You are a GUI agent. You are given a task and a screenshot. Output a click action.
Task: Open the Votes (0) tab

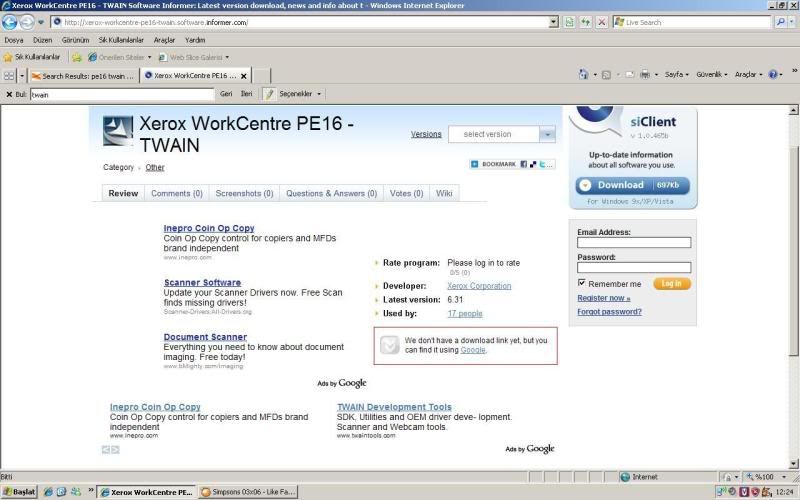[406, 193]
